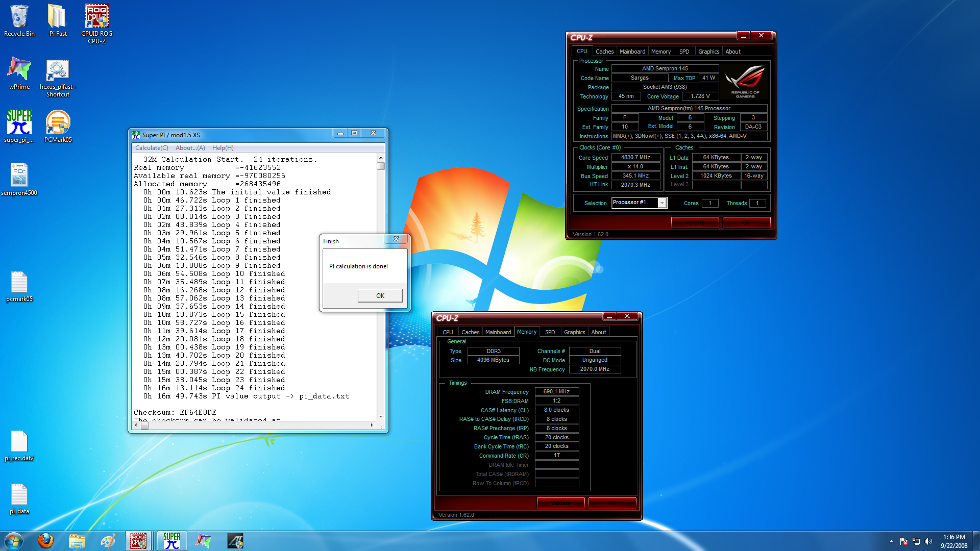Launch CPUID ROG CPU-Z desktop icon

coord(96,24)
